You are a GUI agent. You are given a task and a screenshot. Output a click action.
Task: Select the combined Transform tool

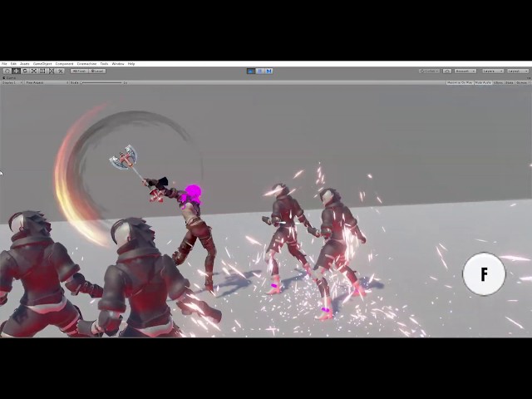[x=52, y=71]
